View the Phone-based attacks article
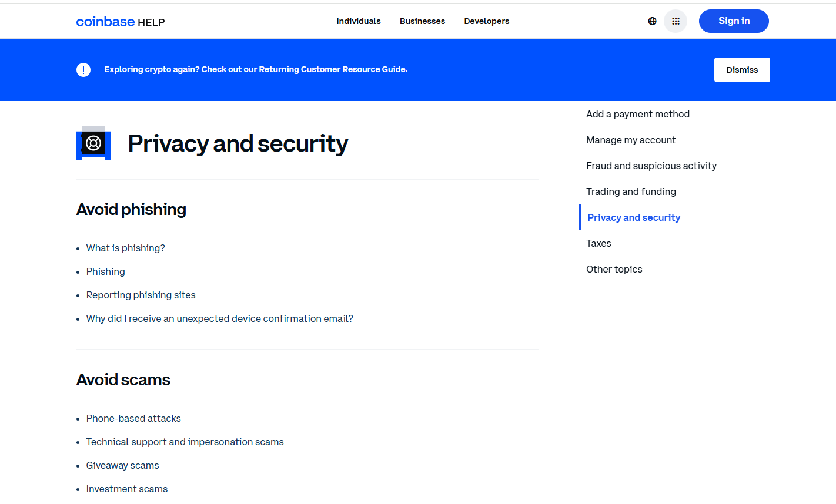This screenshot has width=836, height=504. coord(133,418)
